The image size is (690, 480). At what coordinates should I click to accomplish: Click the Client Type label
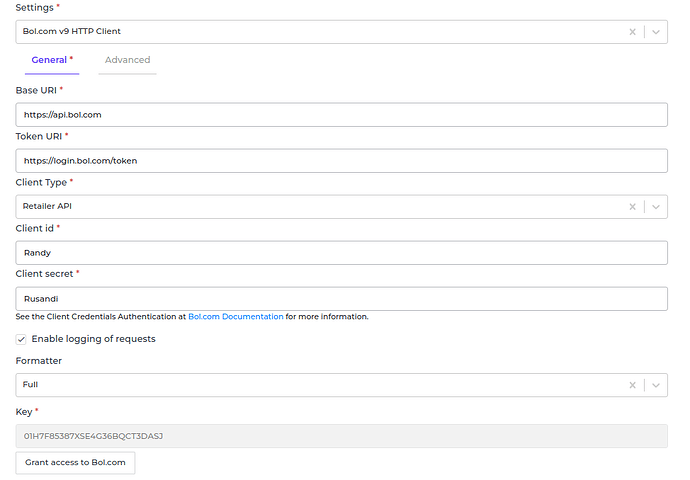(x=41, y=182)
